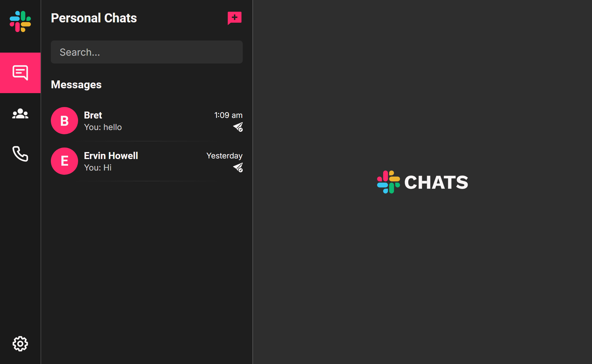Click Ervin Howell's avatar with letter E
This screenshot has height=364, width=592.
tap(64, 161)
